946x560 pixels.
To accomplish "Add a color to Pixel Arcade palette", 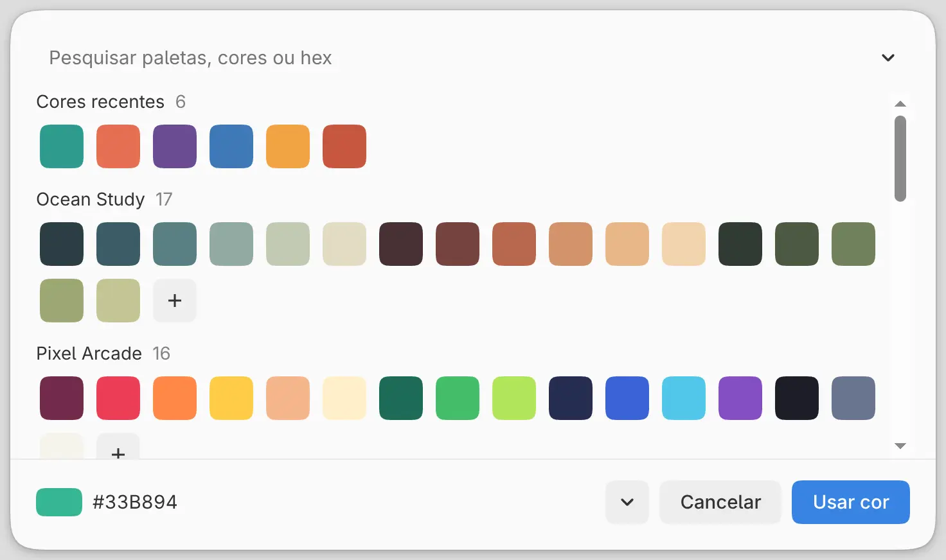I will pyautogui.click(x=118, y=448).
